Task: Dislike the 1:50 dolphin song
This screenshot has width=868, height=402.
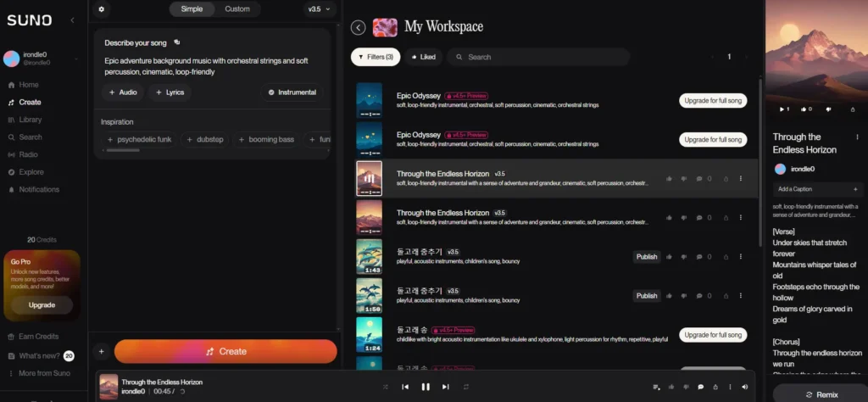Action: [684, 296]
